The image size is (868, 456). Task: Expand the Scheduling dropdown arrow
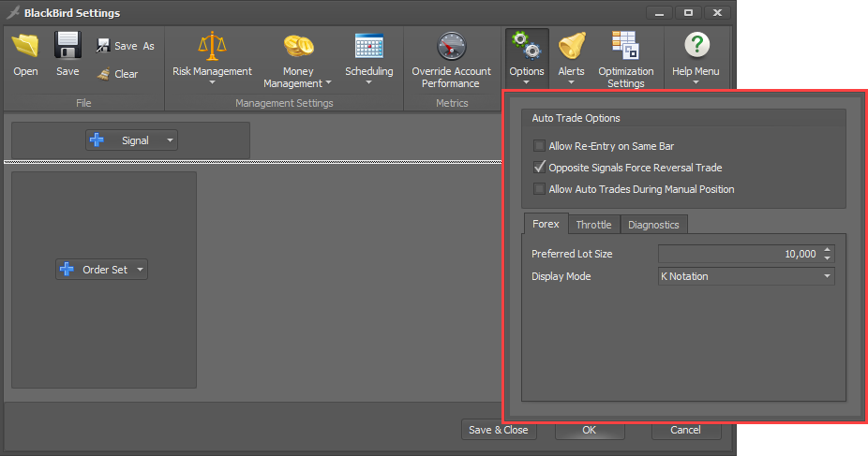tap(369, 83)
